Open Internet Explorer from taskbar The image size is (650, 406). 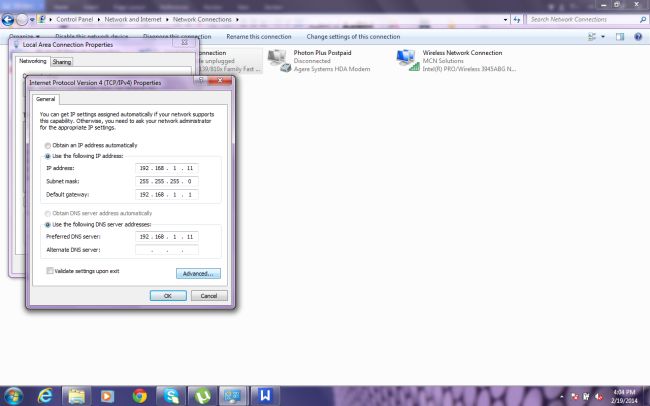(x=45, y=396)
